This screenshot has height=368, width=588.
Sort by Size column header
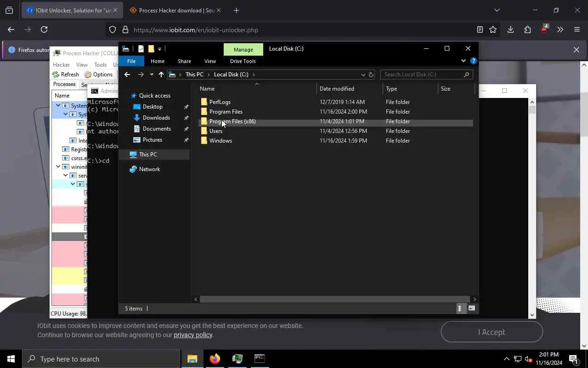coord(456,89)
